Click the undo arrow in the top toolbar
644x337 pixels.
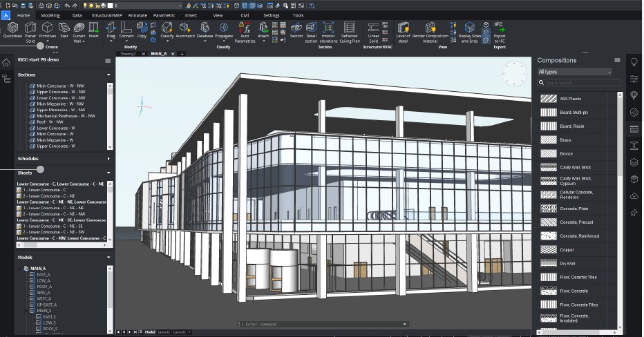tap(67, 6)
